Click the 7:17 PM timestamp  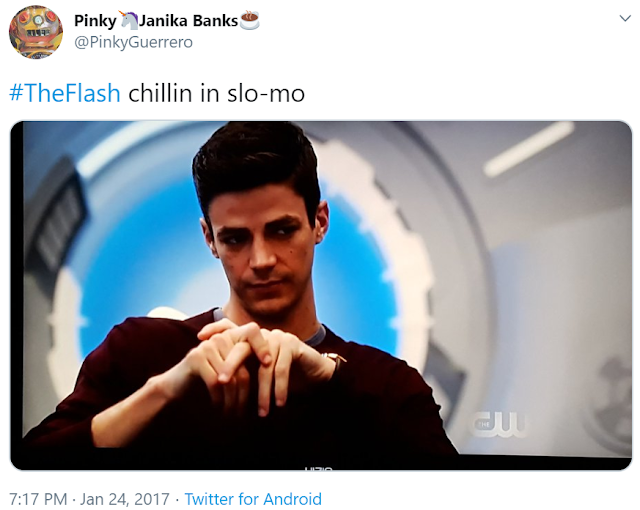[x=38, y=499]
